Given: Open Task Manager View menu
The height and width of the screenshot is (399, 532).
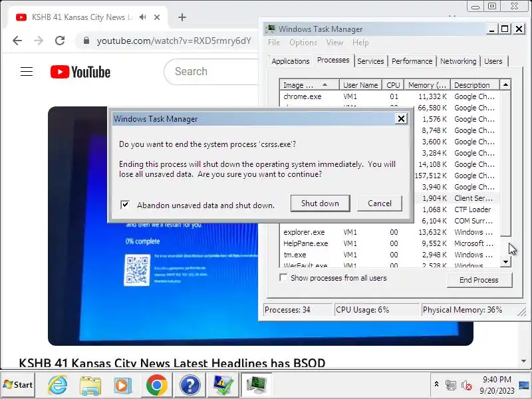Looking at the screenshot, I should [x=334, y=43].
